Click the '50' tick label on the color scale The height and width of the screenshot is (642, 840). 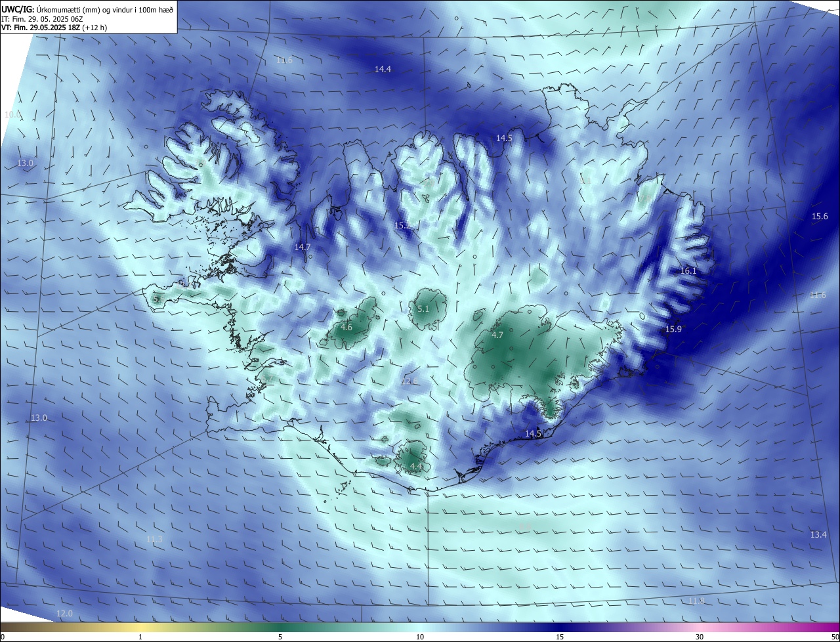(x=835, y=637)
